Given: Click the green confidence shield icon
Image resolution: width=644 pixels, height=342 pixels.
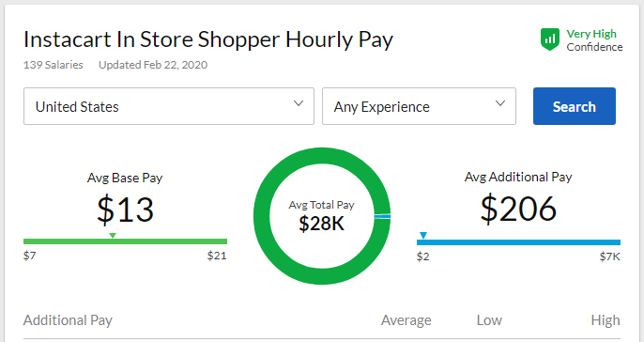Looking at the screenshot, I should [x=550, y=39].
